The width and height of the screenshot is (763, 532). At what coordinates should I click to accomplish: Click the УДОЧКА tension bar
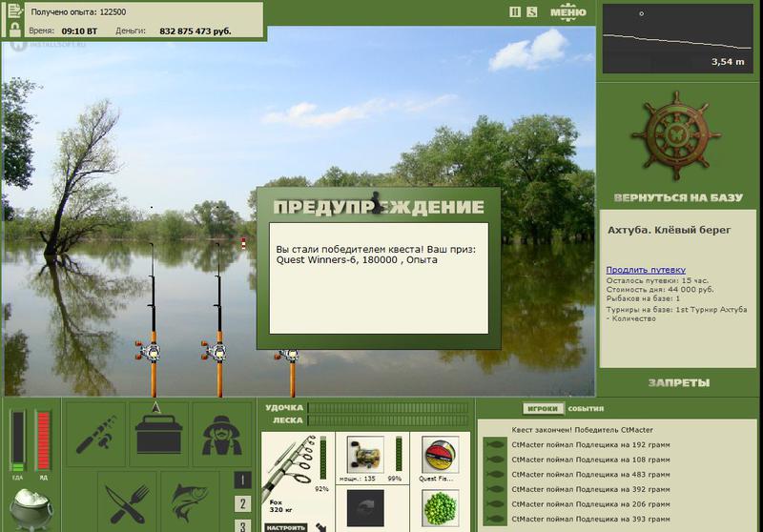(x=388, y=408)
